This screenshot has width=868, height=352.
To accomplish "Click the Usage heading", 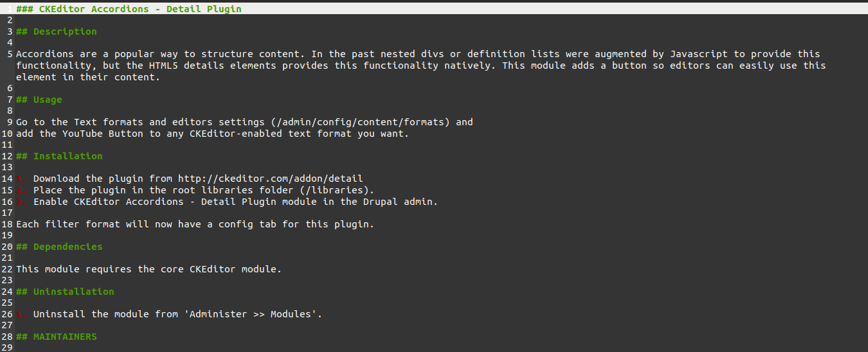I will point(48,100).
